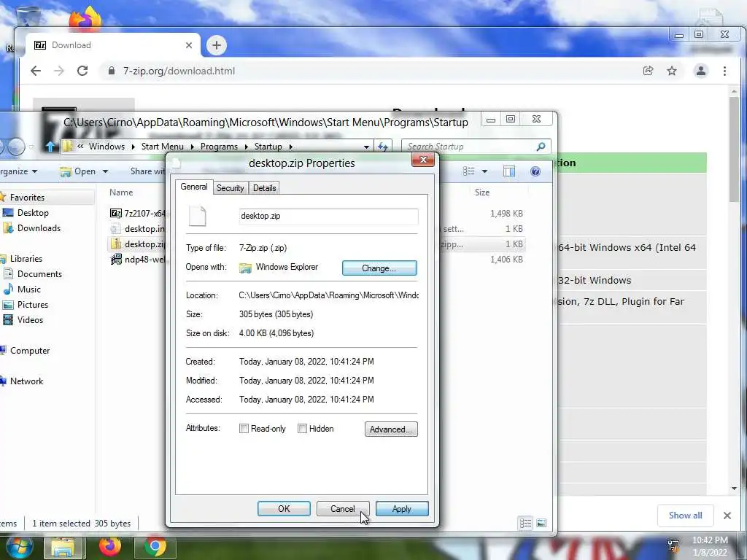Open Chrome share page icon
Screen dimensions: 747x560
click(648, 71)
